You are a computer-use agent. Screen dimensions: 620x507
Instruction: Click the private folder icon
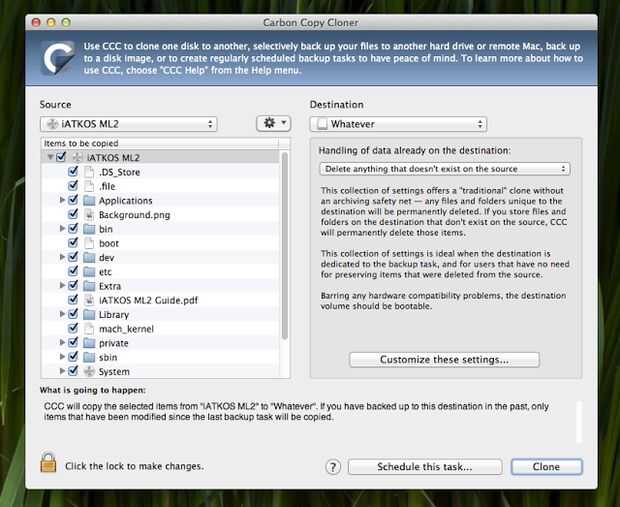click(89, 343)
